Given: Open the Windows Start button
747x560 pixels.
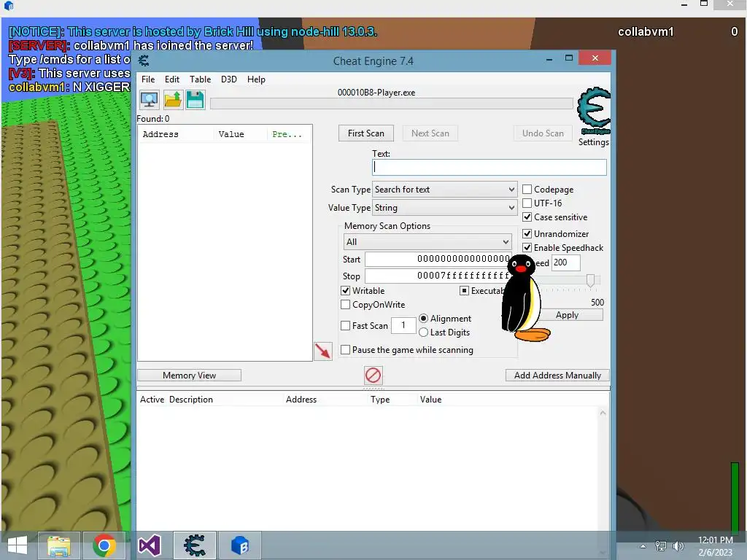Looking at the screenshot, I should coord(18,545).
